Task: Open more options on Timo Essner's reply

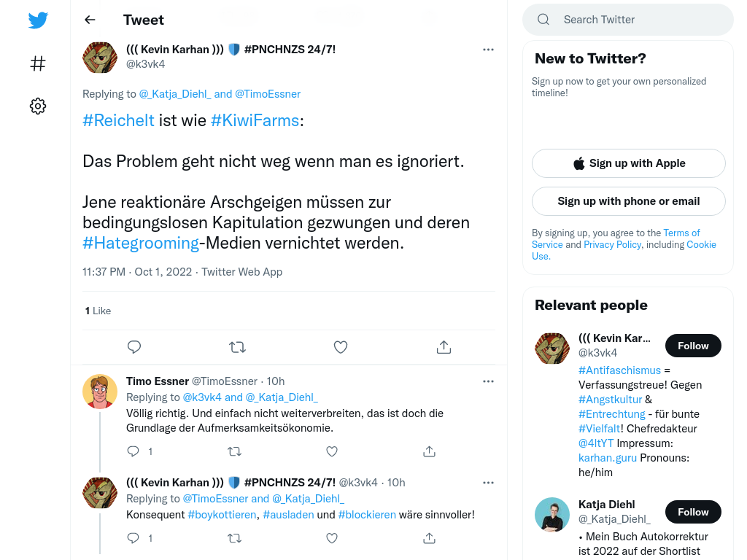Action: [x=488, y=381]
